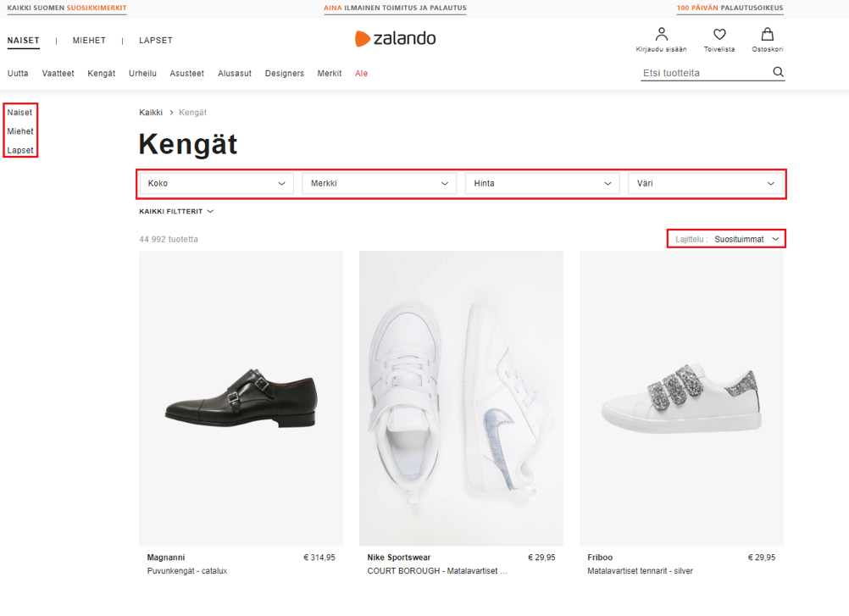Open the red Ale sale menu

pos(361,74)
